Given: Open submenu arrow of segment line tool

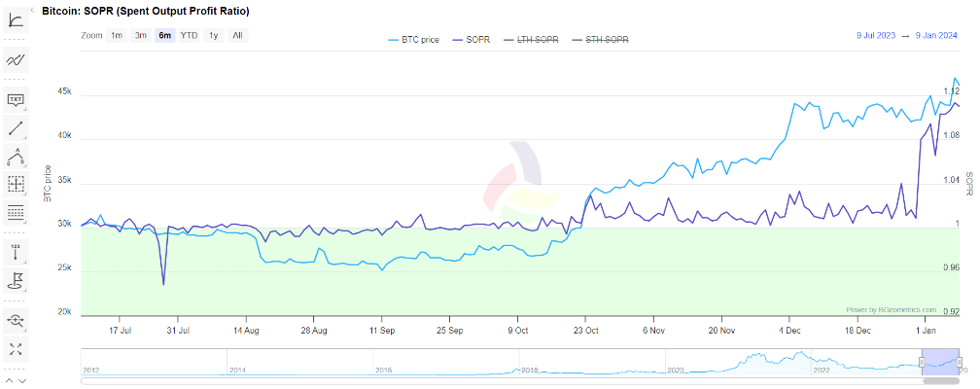Looking at the screenshot, I should point(25,139).
